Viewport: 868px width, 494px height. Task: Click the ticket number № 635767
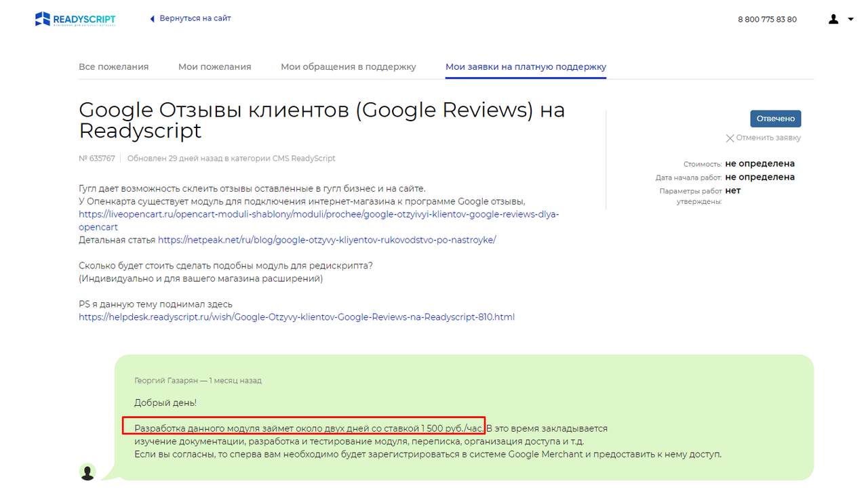point(97,159)
